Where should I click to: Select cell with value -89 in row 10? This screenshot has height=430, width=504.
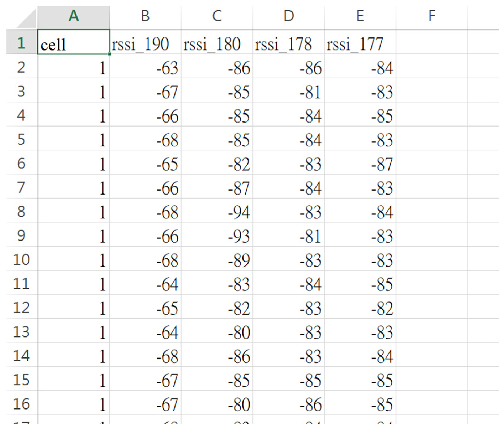217,259
